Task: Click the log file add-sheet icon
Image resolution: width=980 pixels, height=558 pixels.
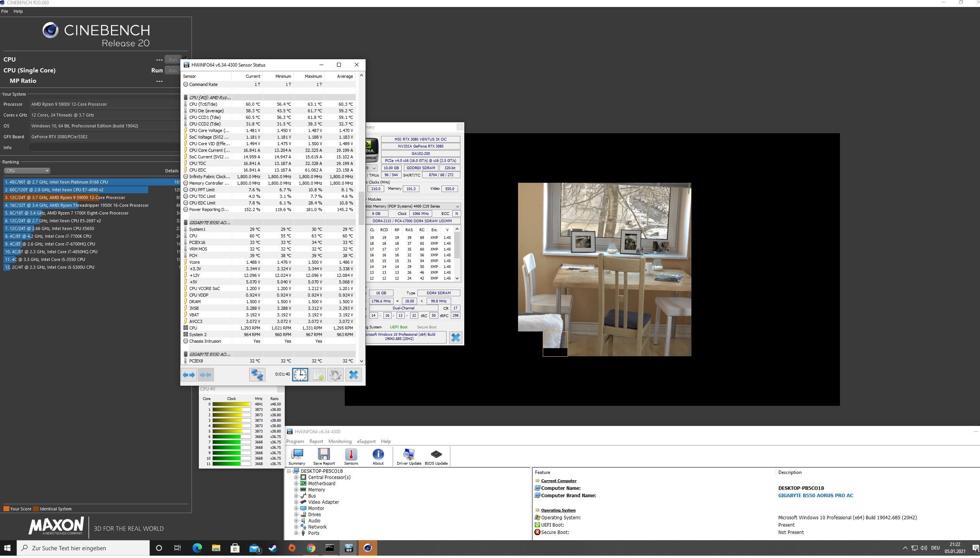Action: pos(318,375)
